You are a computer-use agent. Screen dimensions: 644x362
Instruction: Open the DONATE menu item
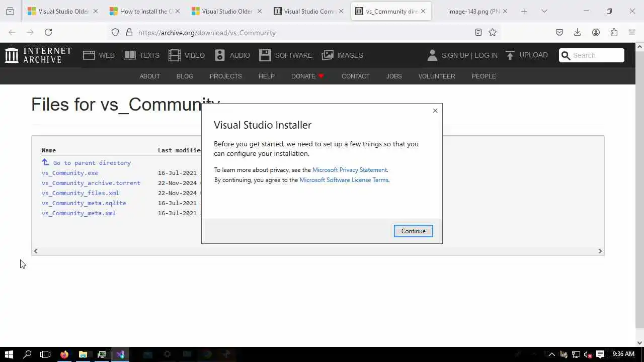coord(307,76)
